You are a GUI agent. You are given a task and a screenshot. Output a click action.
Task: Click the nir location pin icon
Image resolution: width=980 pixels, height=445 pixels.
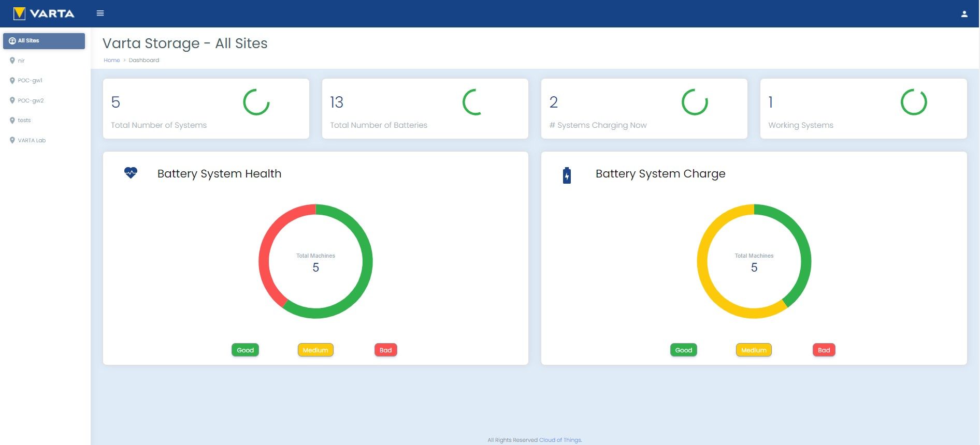(12, 61)
